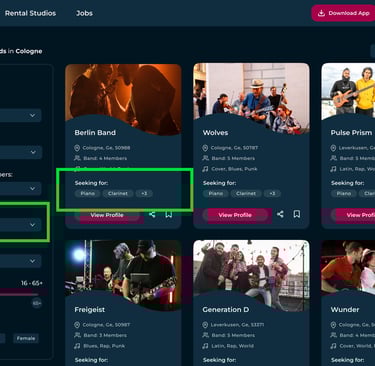This screenshot has height=366, width=375.
Task: Select the Female gender filter button
Action: (x=26, y=338)
